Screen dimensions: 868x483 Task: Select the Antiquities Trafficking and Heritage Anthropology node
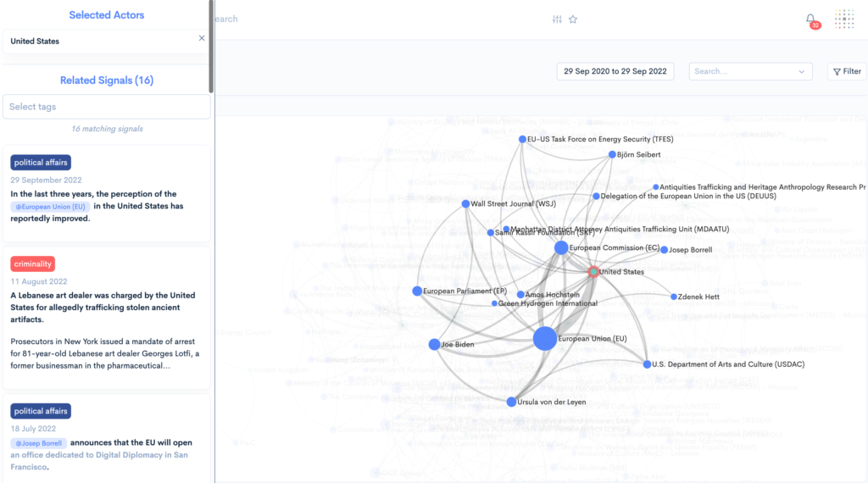[656, 187]
